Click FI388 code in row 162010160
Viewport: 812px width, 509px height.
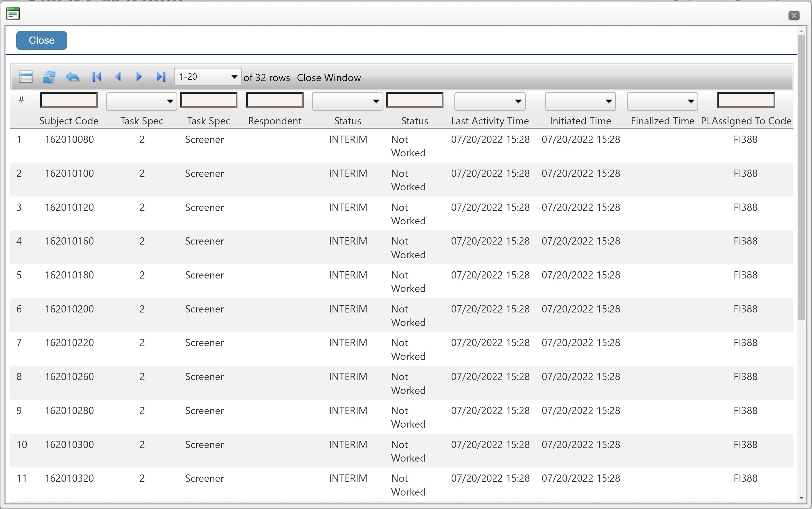click(745, 241)
